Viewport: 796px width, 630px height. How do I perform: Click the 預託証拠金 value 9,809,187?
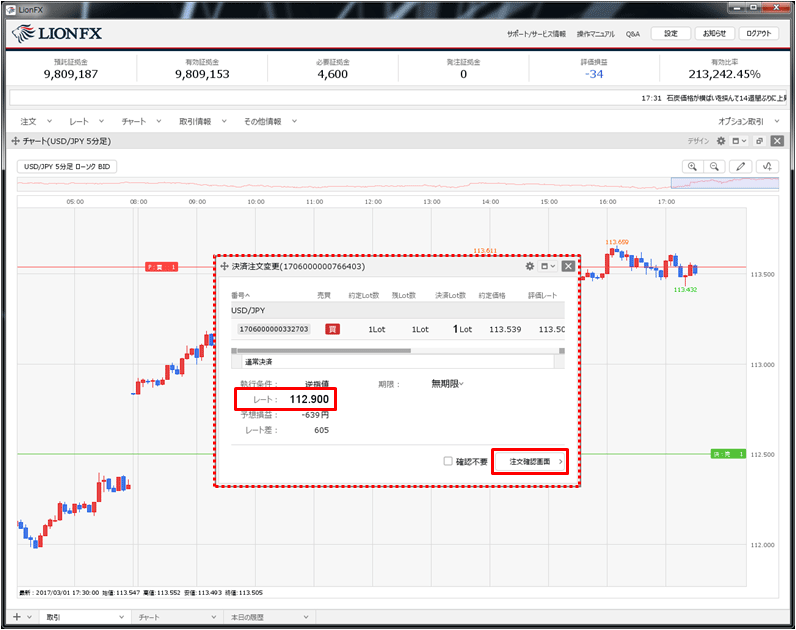pos(71,74)
